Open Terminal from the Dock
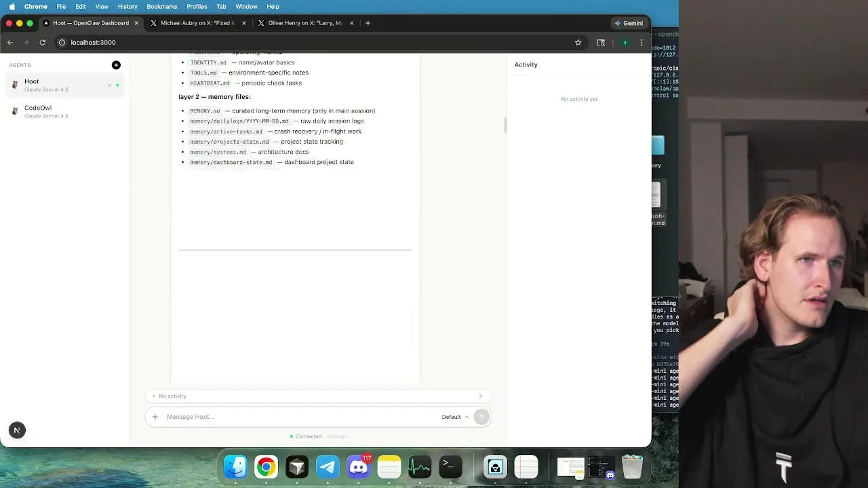The height and width of the screenshot is (488, 868). [450, 466]
